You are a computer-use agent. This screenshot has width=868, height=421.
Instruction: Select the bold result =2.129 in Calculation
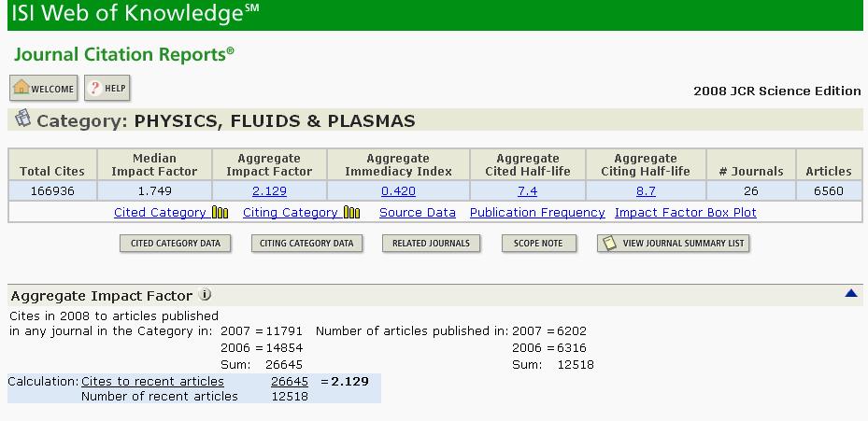coord(345,381)
